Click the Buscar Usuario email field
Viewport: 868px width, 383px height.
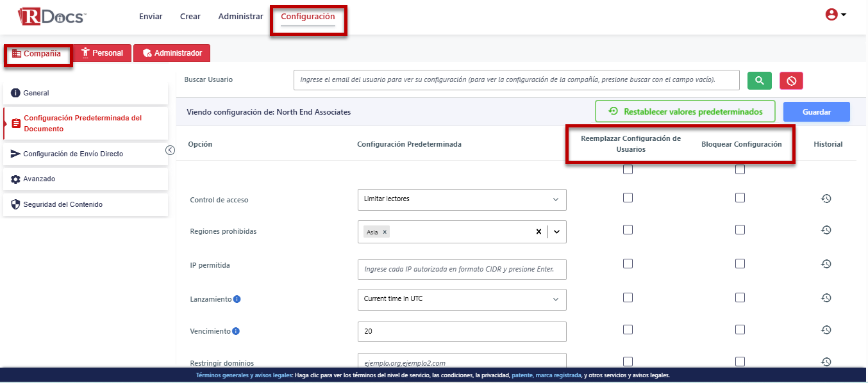pos(516,80)
